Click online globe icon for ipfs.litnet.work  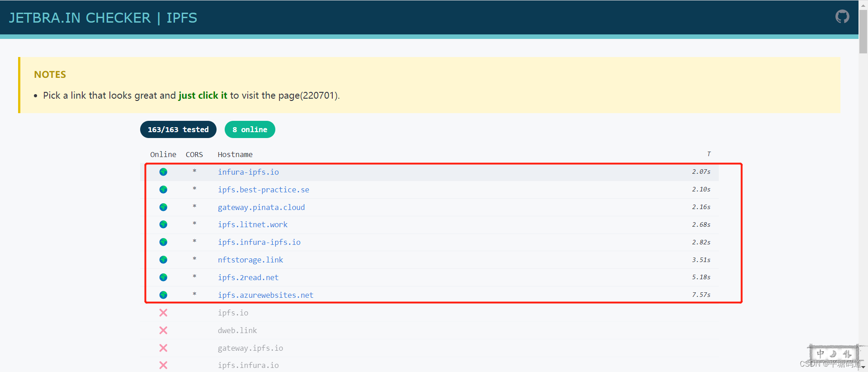(x=163, y=224)
